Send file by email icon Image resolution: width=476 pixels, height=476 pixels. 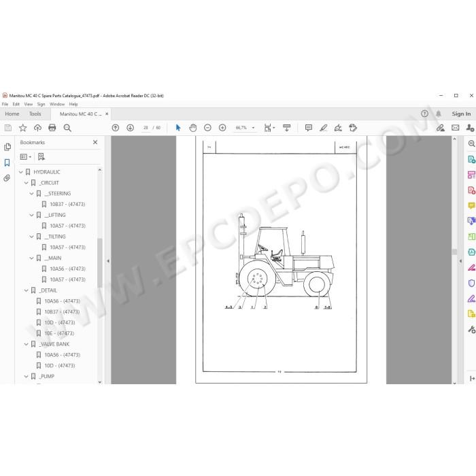(x=456, y=128)
